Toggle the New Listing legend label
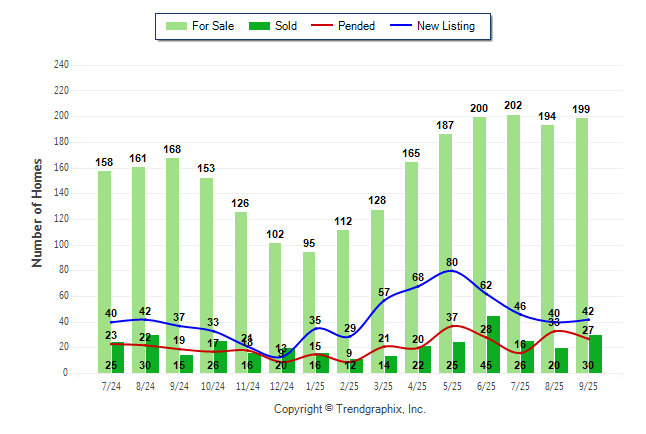Image resolution: width=646 pixels, height=434 pixels. click(446, 26)
